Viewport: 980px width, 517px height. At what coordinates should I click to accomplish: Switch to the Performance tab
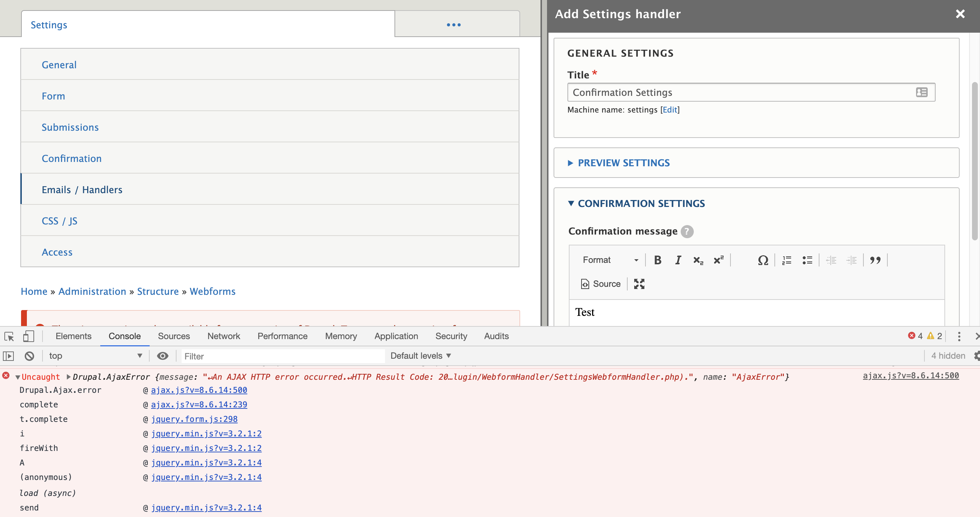click(x=282, y=336)
